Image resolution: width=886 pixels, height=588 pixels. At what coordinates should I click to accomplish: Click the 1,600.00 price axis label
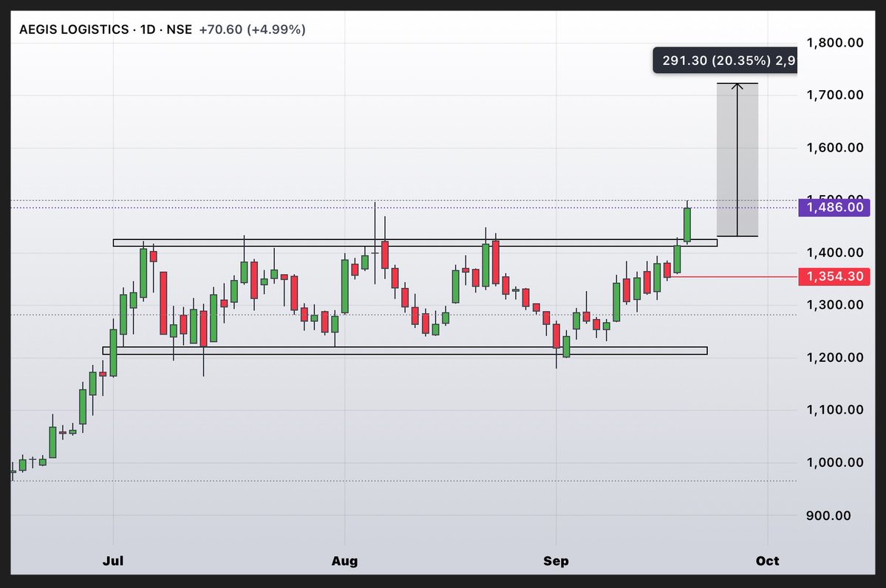click(x=834, y=148)
